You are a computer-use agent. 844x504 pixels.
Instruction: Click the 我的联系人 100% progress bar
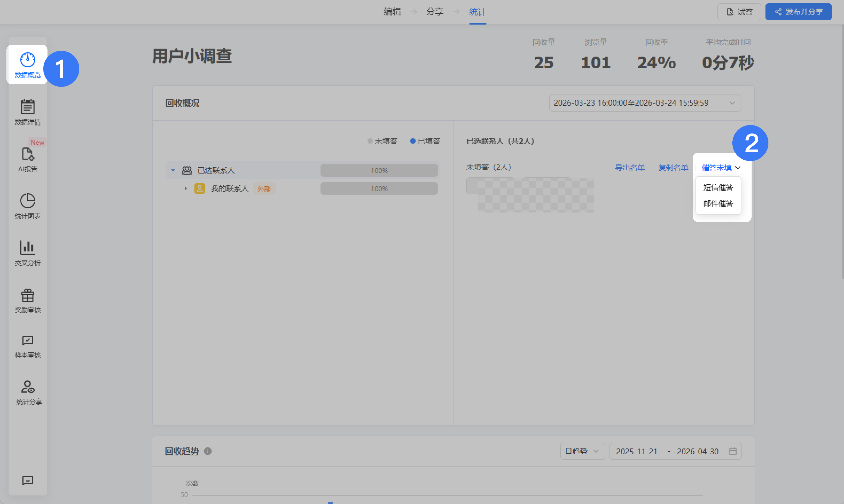coord(379,188)
